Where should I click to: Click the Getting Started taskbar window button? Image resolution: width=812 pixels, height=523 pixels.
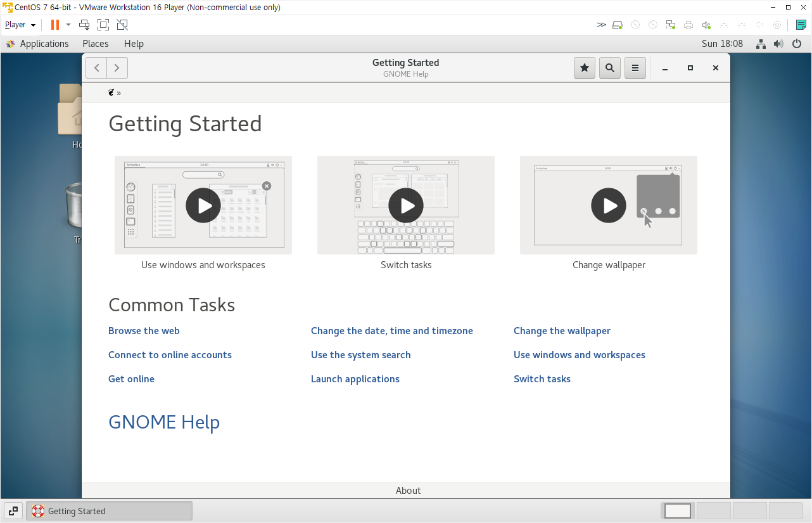pos(109,511)
